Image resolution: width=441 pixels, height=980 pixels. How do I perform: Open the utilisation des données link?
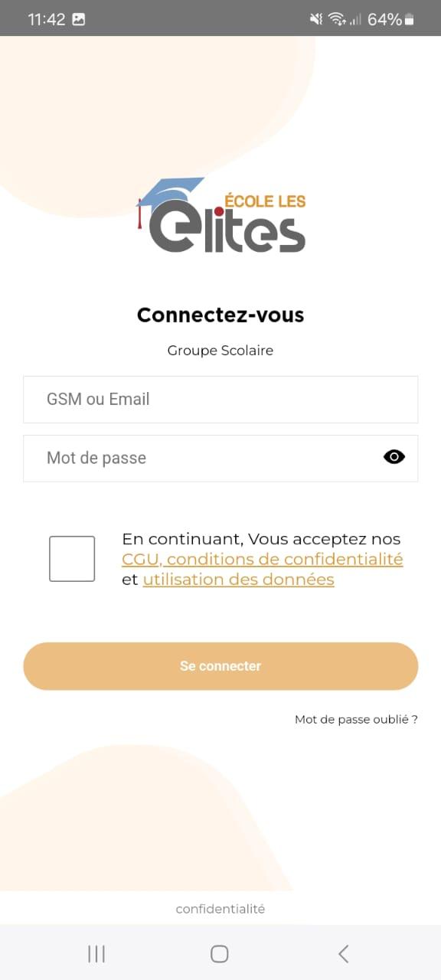[239, 580]
